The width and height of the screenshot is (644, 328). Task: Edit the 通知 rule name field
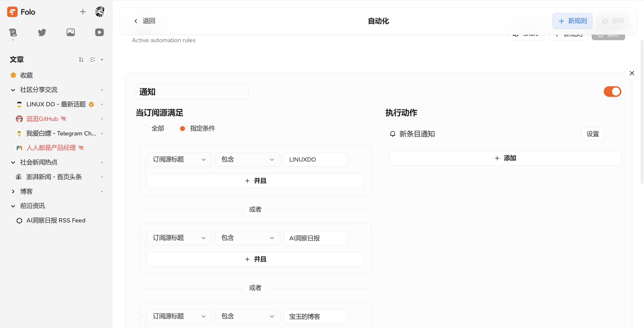pos(192,92)
